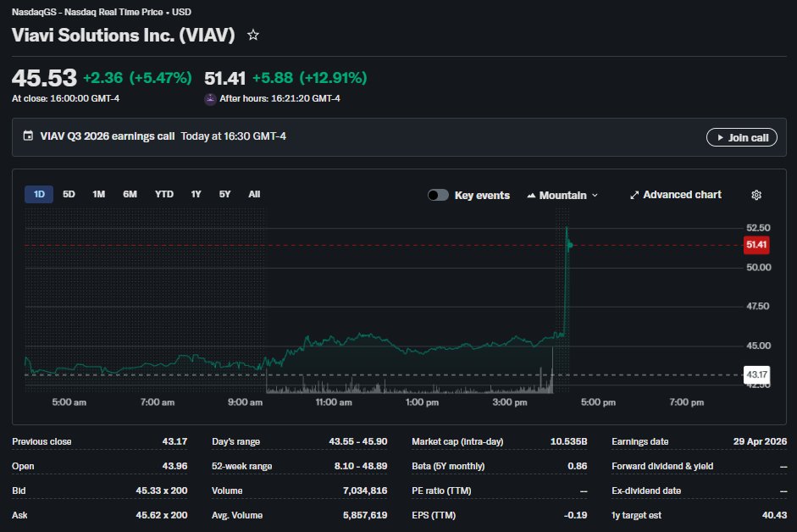Screen dimensions: 797x532
Task: Show the 1Y chart range
Action: 196,194
